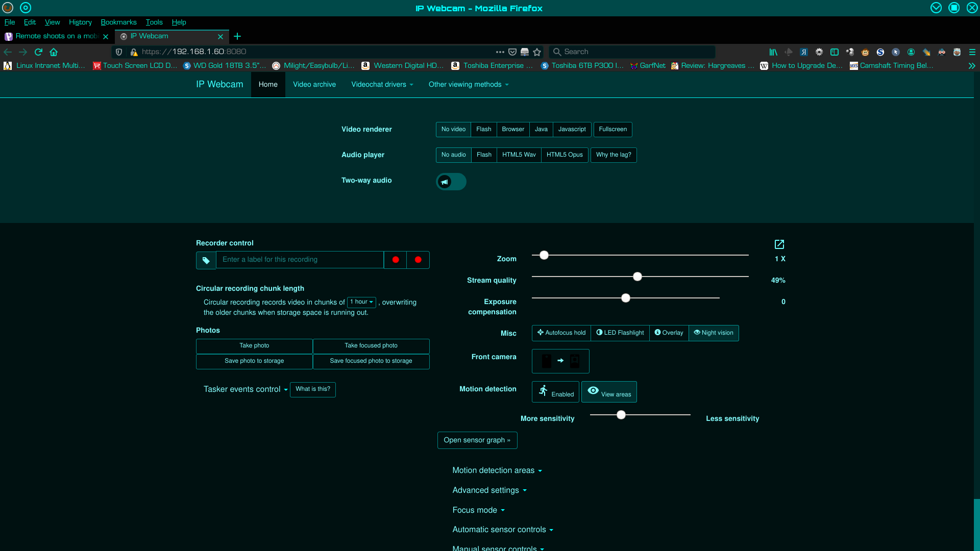This screenshot has width=980, height=551.
Task: Click Open sensor graph button
Action: click(477, 440)
